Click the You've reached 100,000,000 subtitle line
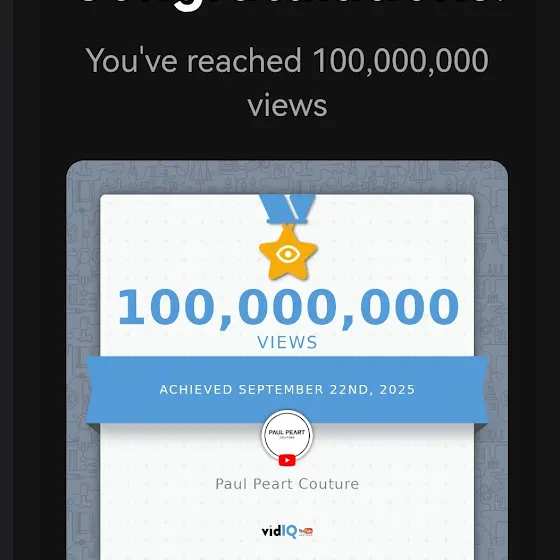Image resolution: width=560 pixels, height=560 pixels. 287,60
